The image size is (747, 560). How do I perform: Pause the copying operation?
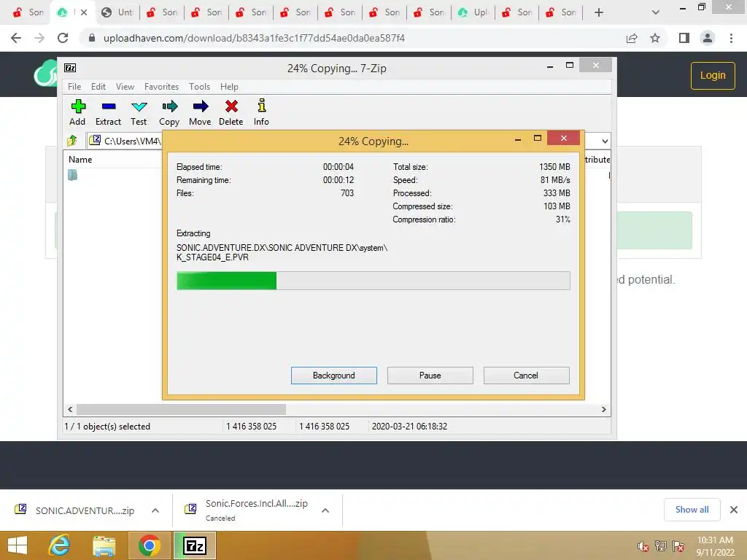430,376
